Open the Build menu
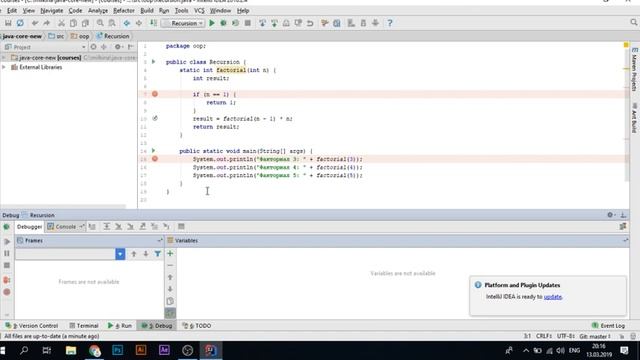640x360 pixels. 147,11
